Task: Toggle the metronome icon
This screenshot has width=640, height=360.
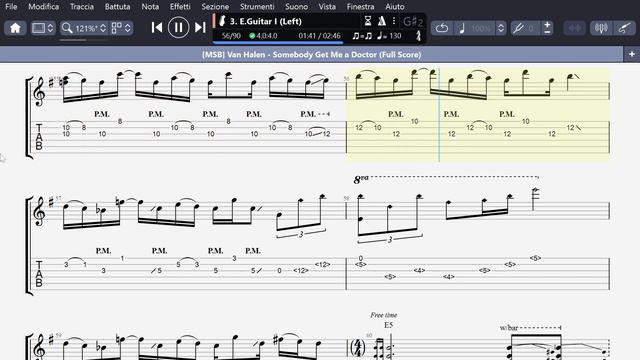Action: pyautogui.click(x=382, y=21)
